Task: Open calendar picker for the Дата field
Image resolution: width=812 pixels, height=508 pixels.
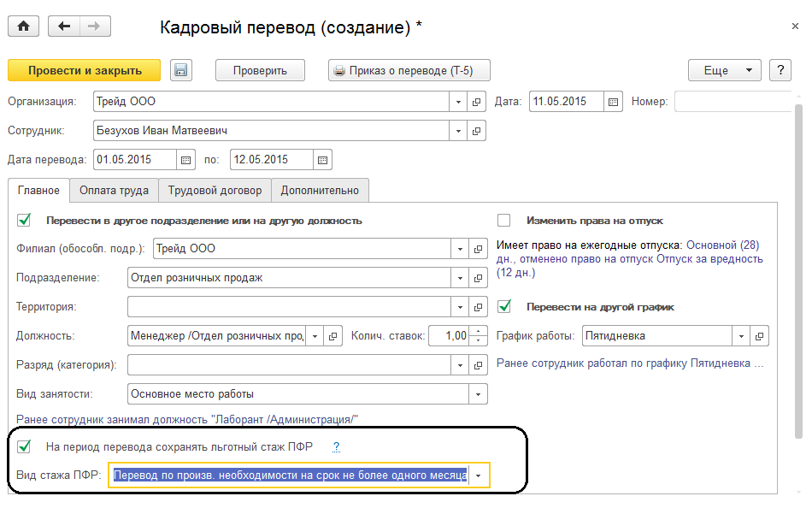Action: (613, 102)
